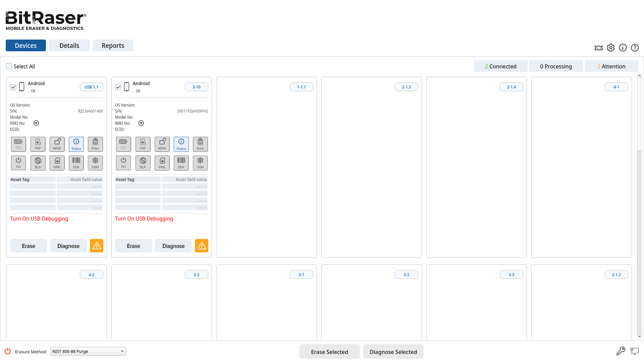Open the Help question mark icon

(635, 48)
